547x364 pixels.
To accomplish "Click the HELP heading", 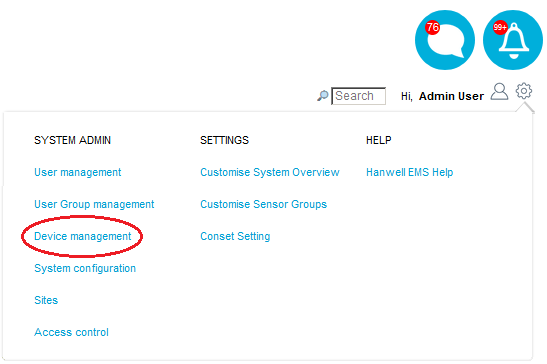I will coord(379,140).
